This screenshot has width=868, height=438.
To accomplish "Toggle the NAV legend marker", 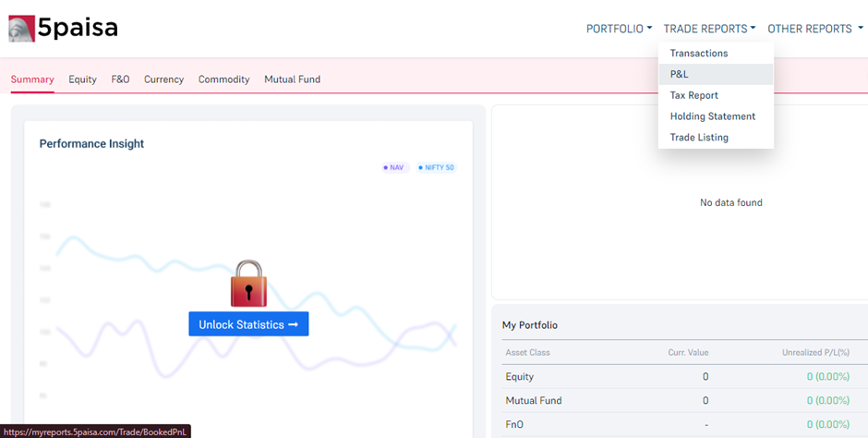I will click(x=395, y=167).
